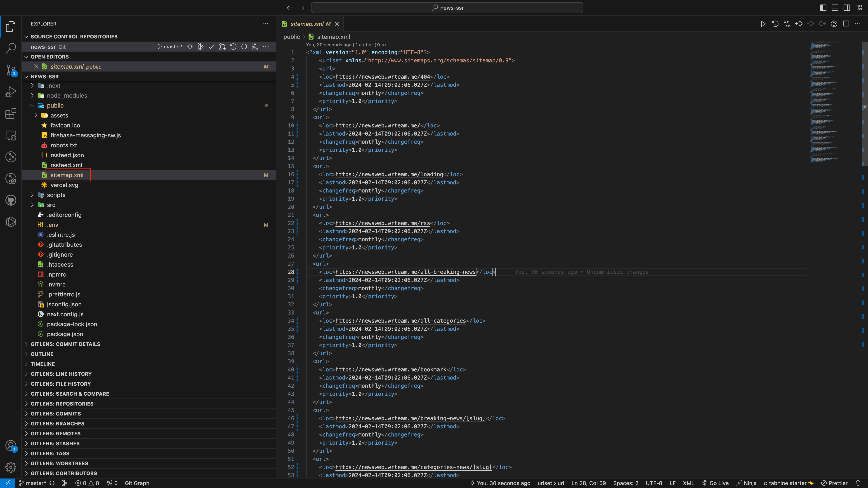Open rssfeed.xml in the file tree
The width and height of the screenshot is (868, 488).
[x=66, y=165]
